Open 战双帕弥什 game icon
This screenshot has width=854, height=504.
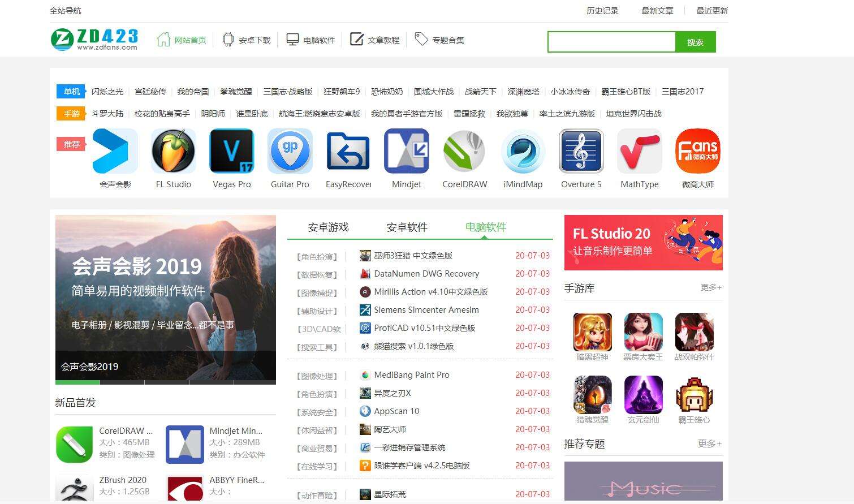click(695, 332)
